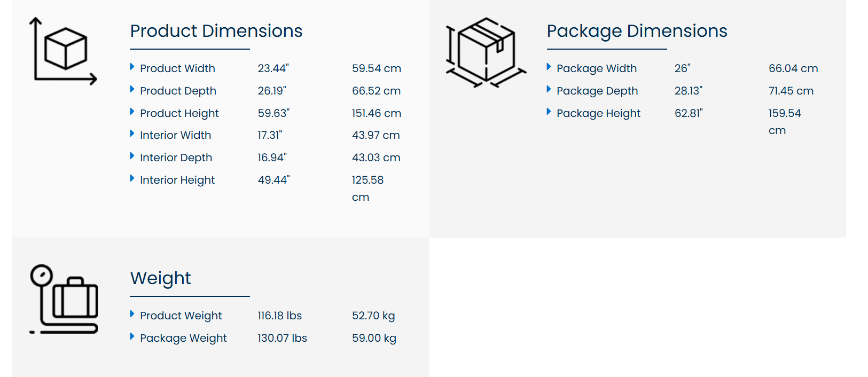Click the luggage scale weight icon
Viewport: 868px width, 377px height.
point(64,299)
